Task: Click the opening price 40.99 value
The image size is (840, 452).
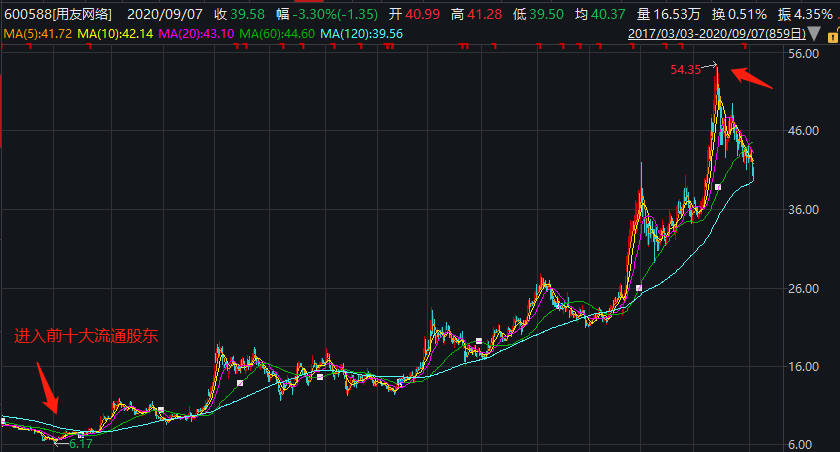Action: coord(423,14)
